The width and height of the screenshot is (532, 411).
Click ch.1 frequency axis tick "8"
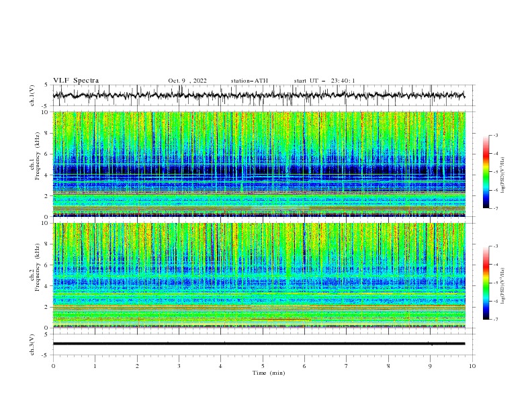point(47,133)
